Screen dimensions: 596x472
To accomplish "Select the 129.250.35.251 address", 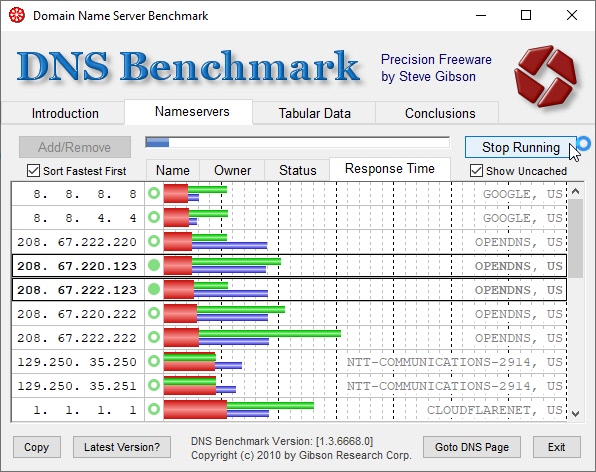I will (78, 385).
